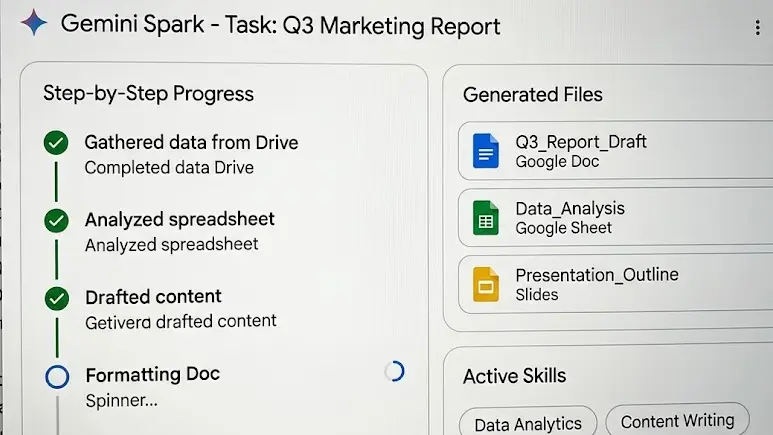The height and width of the screenshot is (435, 773).
Task: Click the Formatting Doc step title
Action: click(153, 374)
